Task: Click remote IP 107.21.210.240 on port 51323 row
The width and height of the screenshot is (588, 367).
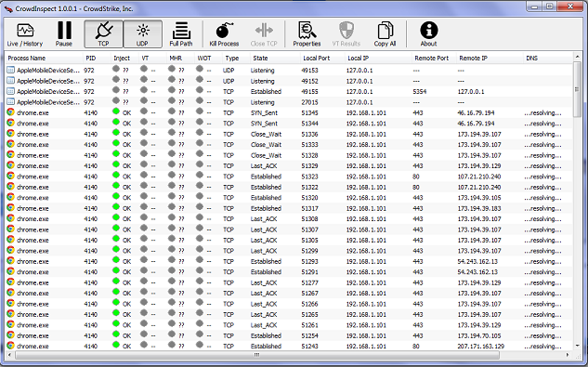Action: 479,177
